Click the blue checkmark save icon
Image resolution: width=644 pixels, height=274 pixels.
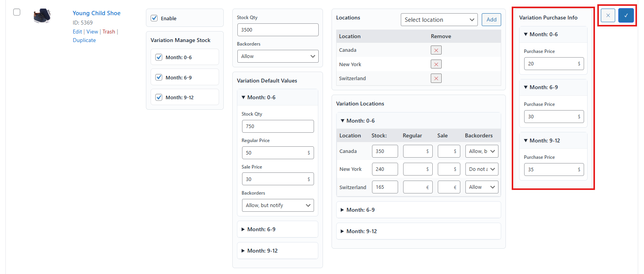click(x=626, y=16)
